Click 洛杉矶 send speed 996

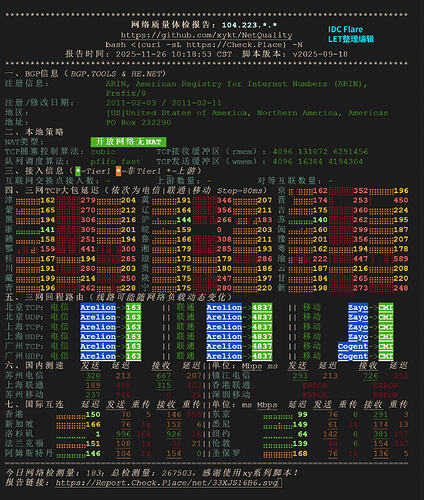123,434
